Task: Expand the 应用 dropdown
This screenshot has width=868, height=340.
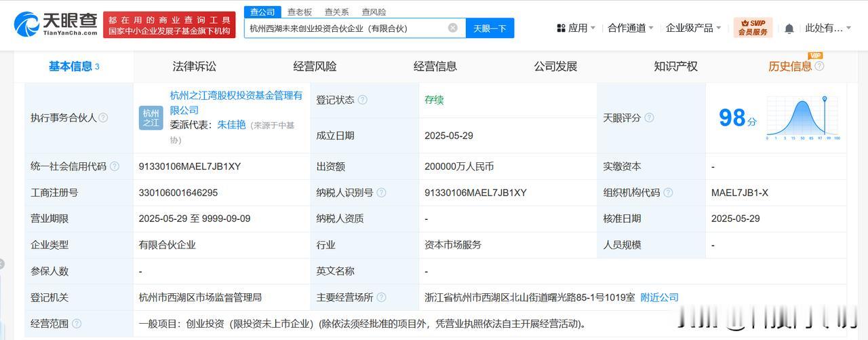Action: click(x=576, y=28)
